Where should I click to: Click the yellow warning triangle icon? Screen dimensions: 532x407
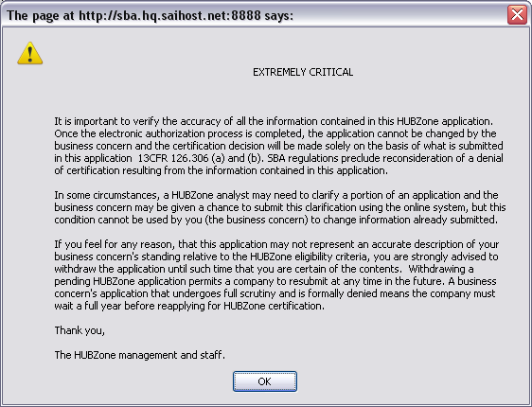point(30,53)
